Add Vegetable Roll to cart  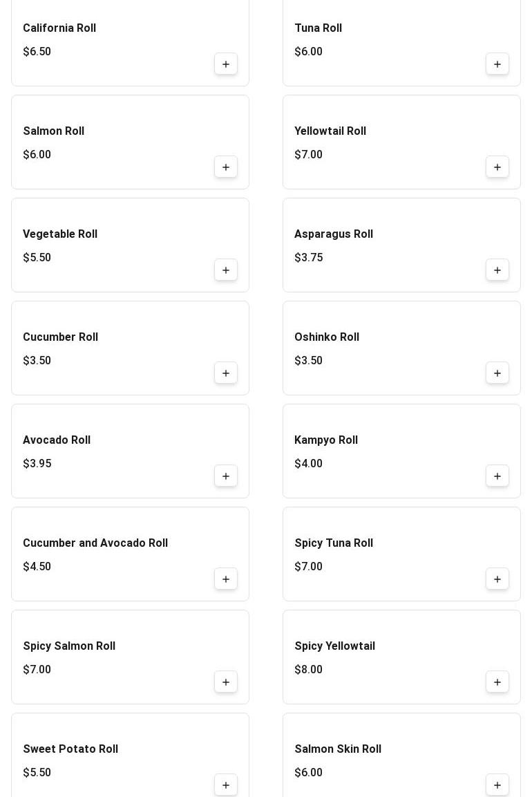pos(226,270)
